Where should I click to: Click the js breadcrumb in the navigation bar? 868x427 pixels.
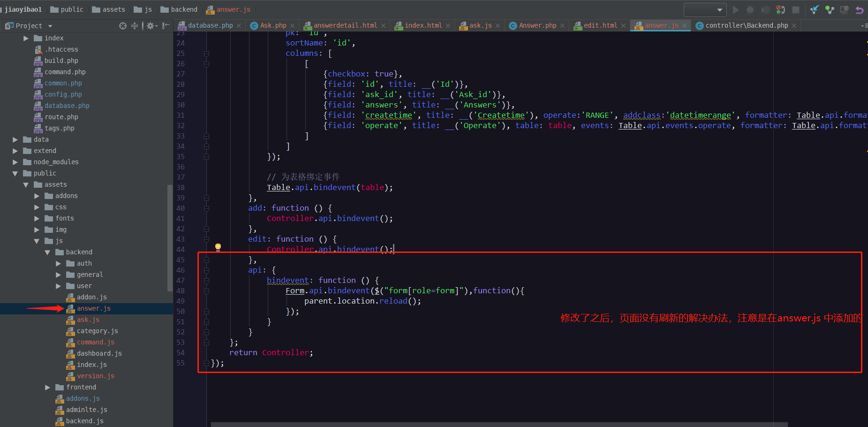coord(143,9)
